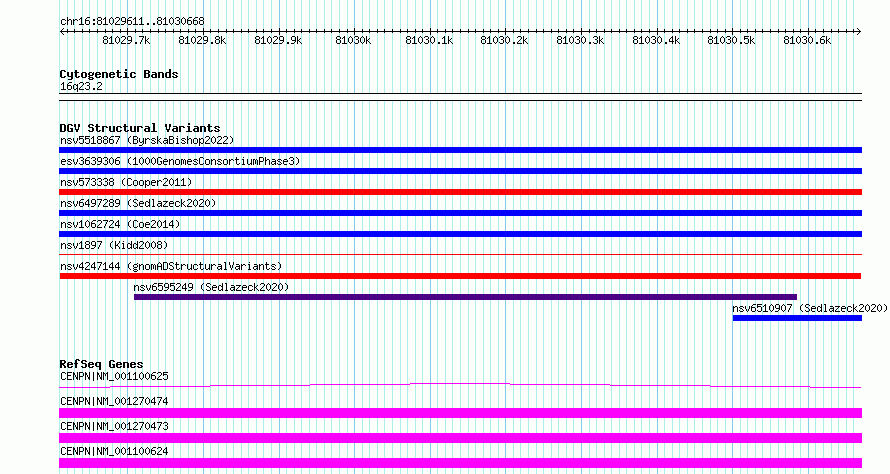Click the nsv573338 red variant bar
This screenshot has width=890, height=474.
pyautogui.click(x=460, y=192)
